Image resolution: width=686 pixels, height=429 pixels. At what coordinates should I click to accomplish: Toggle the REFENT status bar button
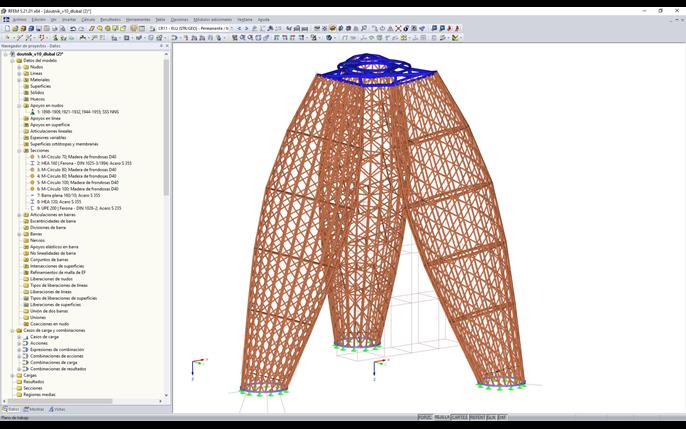pos(477,417)
